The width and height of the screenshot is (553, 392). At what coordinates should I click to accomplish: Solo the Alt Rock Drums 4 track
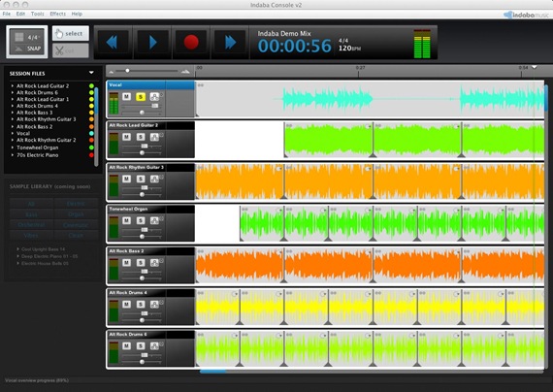point(141,304)
